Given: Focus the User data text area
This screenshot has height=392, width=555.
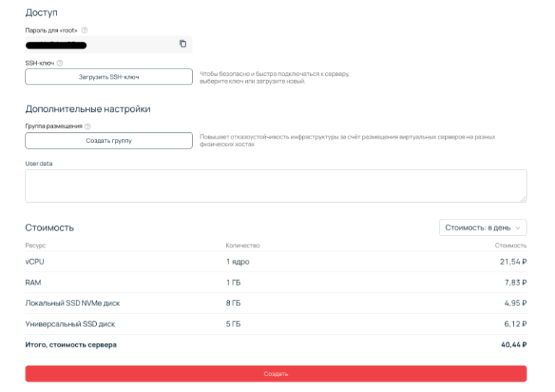Looking at the screenshot, I should (275, 186).
